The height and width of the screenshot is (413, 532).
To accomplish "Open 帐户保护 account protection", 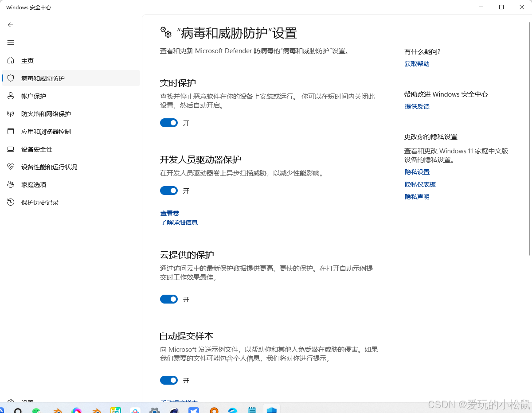I will click(x=71, y=96).
